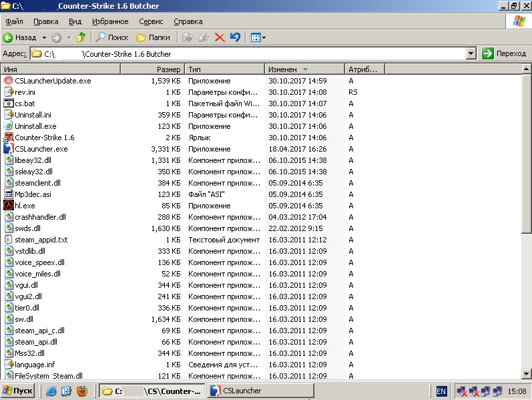The width and height of the screenshot is (532, 400).
Task: Select the language.inf file icon
Action: pyautogui.click(x=9, y=365)
